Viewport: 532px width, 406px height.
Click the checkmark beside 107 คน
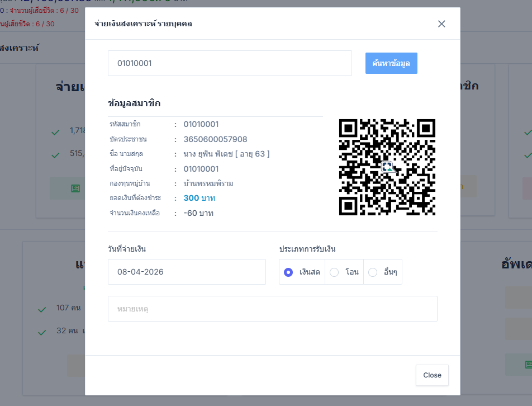coord(42,310)
